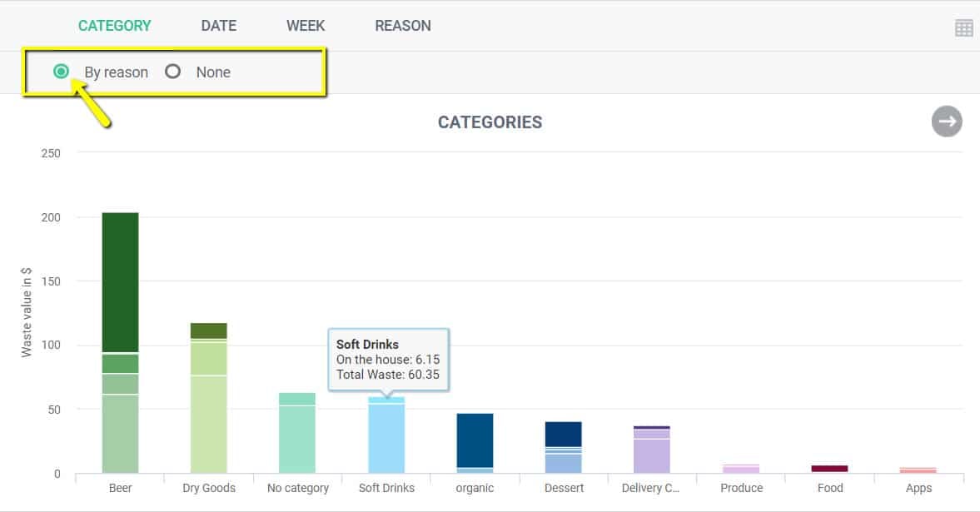
Task: Click the Apps axis label
Action: click(918, 488)
